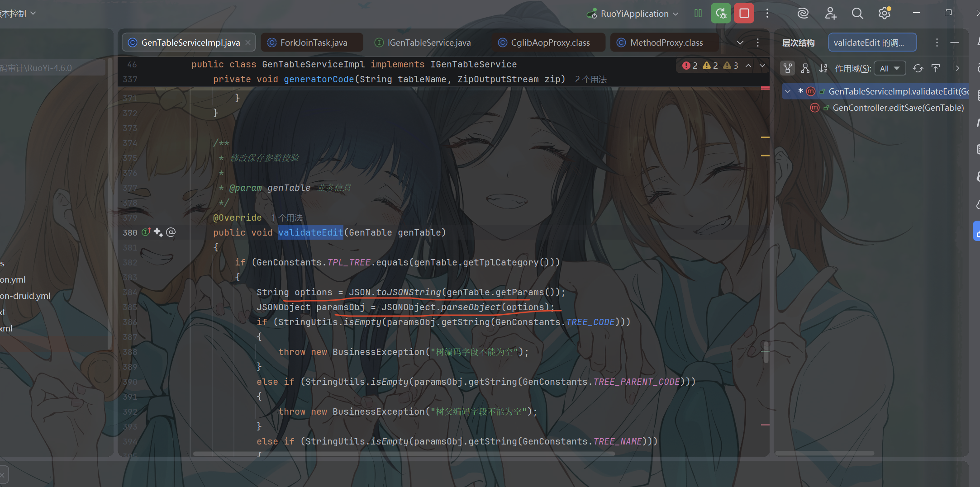The height and width of the screenshot is (487, 980).
Task: Open editor tab options menu
Action: tap(758, 43)
